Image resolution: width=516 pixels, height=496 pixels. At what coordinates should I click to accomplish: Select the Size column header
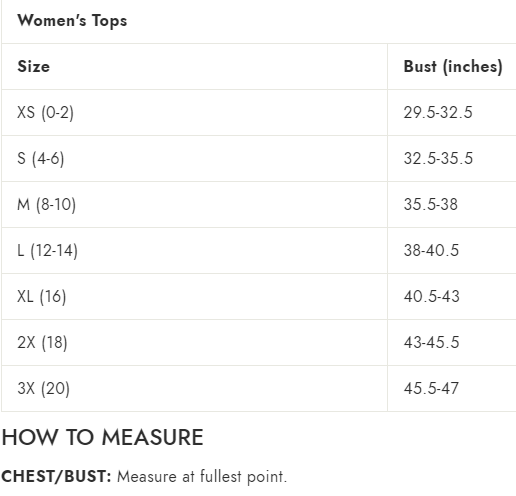[x=33, y=66]
